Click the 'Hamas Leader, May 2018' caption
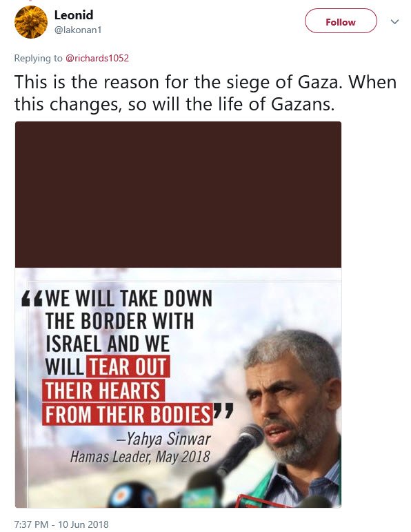Screen dimensions: 411x532 point(140,457)
